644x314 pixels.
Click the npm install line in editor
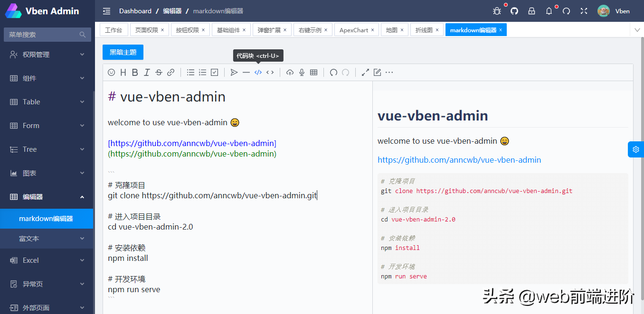tap(128, 258)
